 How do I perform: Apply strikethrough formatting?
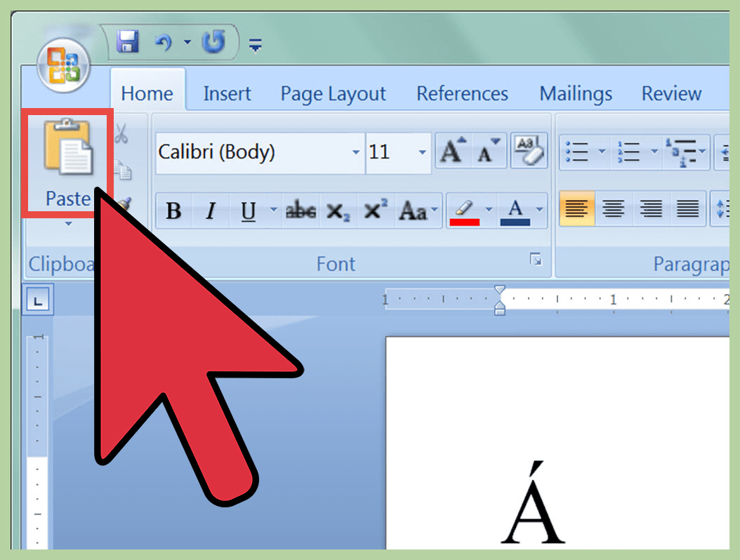[x=300, y=208]
